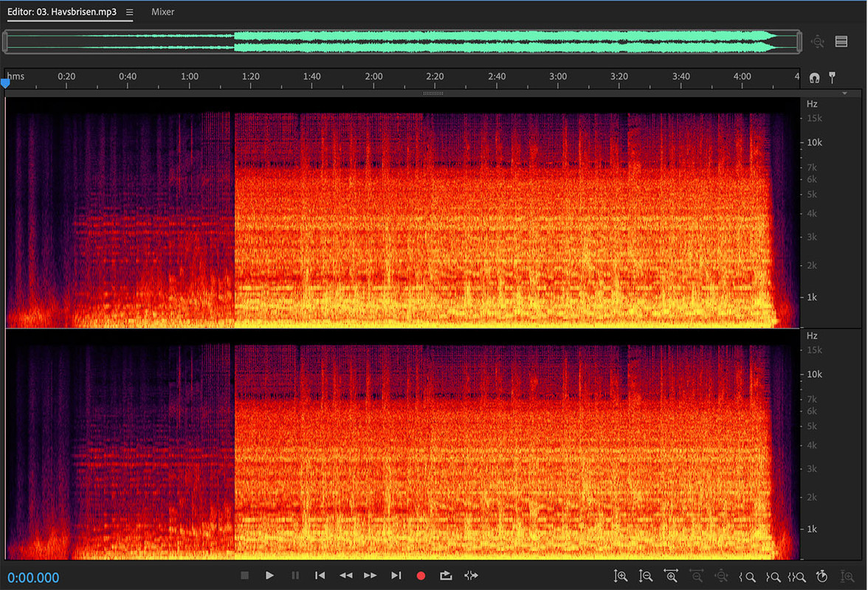
Task: Click the 4:00 mark on the time ruler
Action: (x=743, y=76)
